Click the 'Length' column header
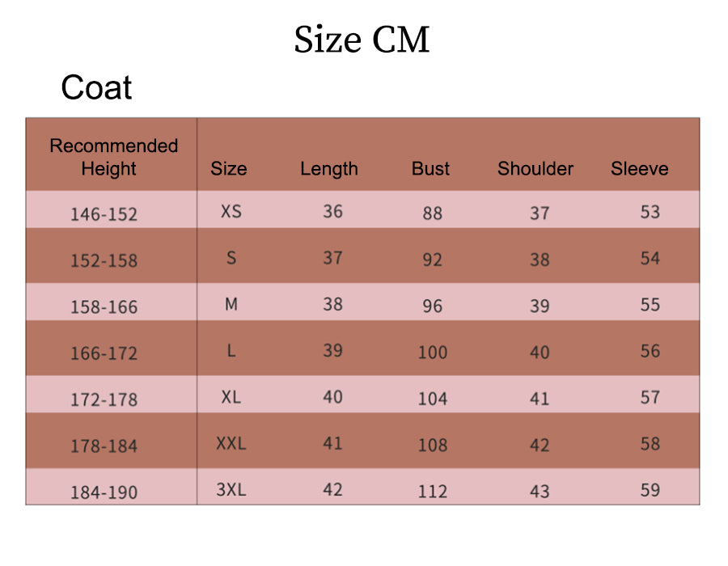Screen dimensions: 728x566 click(328, 169)
